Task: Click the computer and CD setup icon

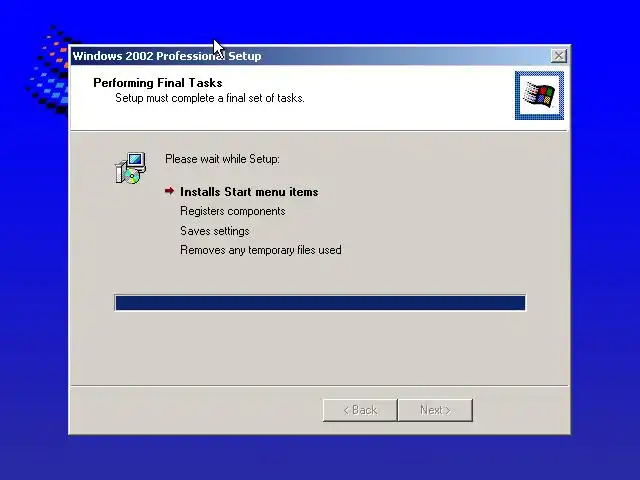Action: coord(131,168)
